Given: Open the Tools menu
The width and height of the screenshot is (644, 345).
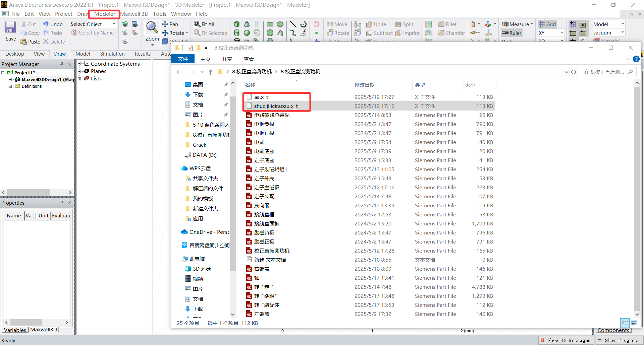Looking at the screenshot, I should pos(160,14).
